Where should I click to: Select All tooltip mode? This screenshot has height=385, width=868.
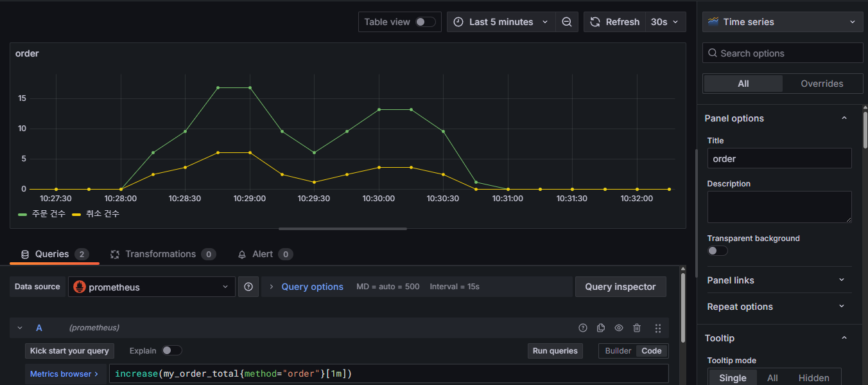(x=772, y=378)
